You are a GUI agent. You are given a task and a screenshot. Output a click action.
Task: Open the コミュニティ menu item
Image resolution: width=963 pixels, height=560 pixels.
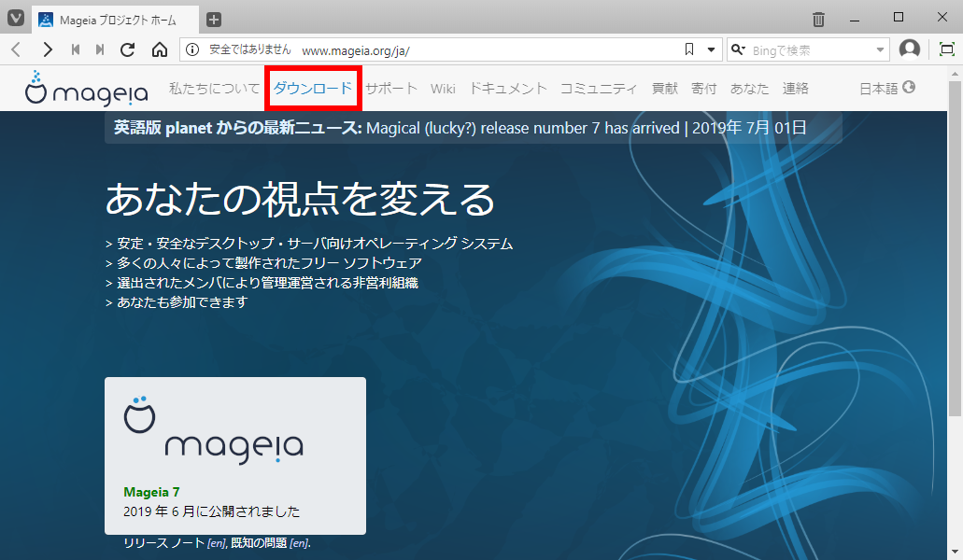(599, 89)
